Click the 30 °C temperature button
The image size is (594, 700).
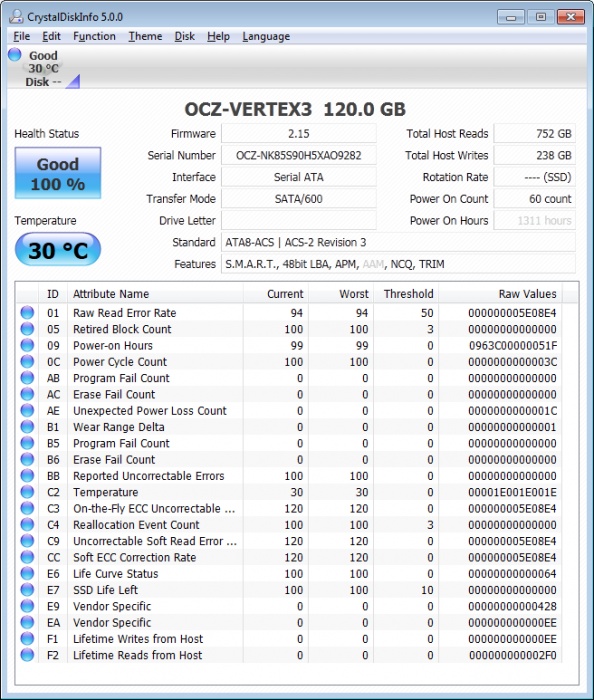58,250
